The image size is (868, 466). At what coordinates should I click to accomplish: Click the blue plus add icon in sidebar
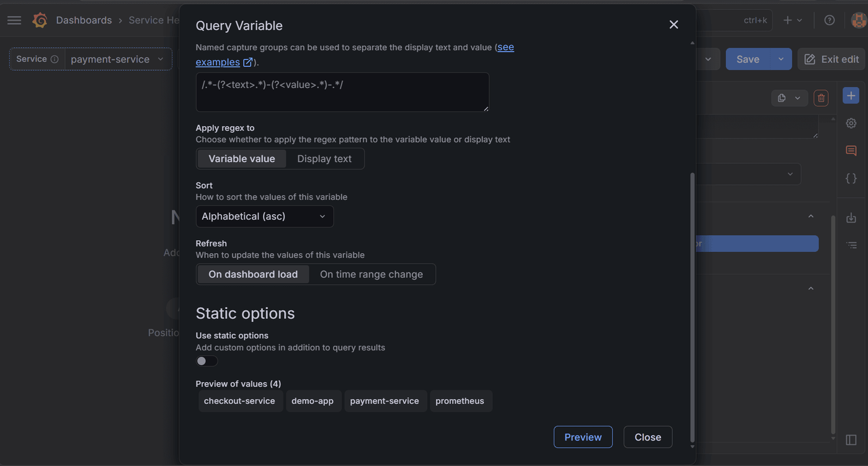coord(851,96)
